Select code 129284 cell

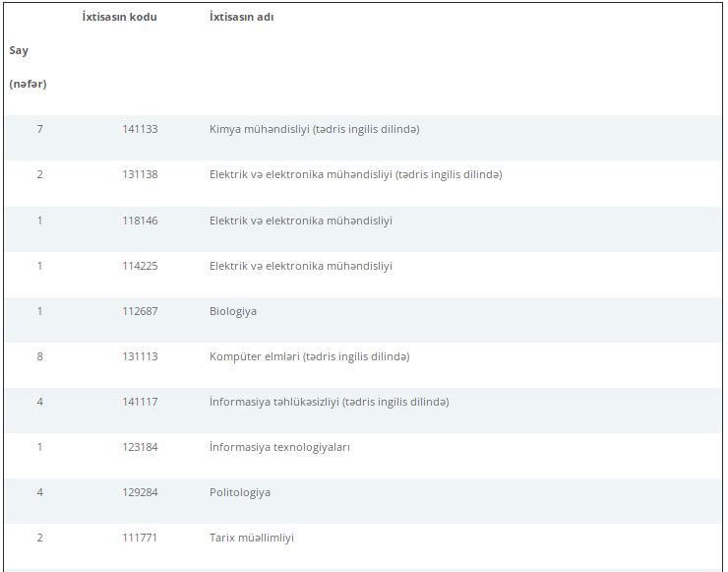(x=140, y=492)
